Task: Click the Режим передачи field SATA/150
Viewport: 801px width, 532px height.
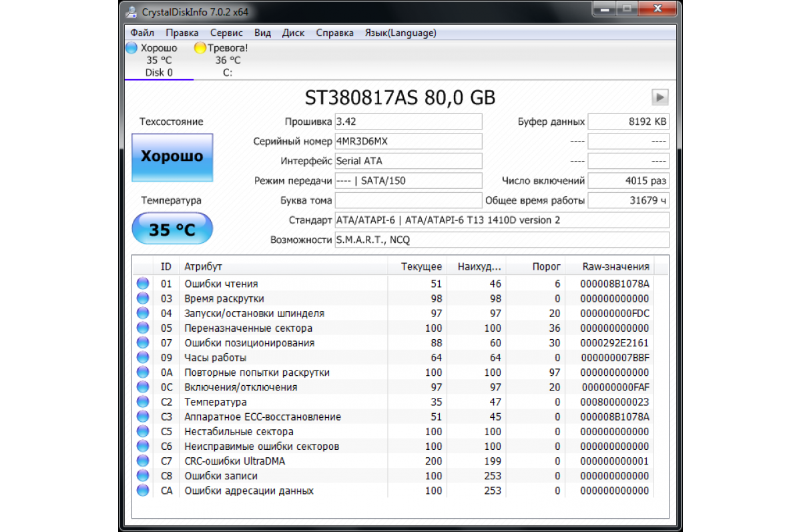Action: pyautogui.click(x=408, y=181)
